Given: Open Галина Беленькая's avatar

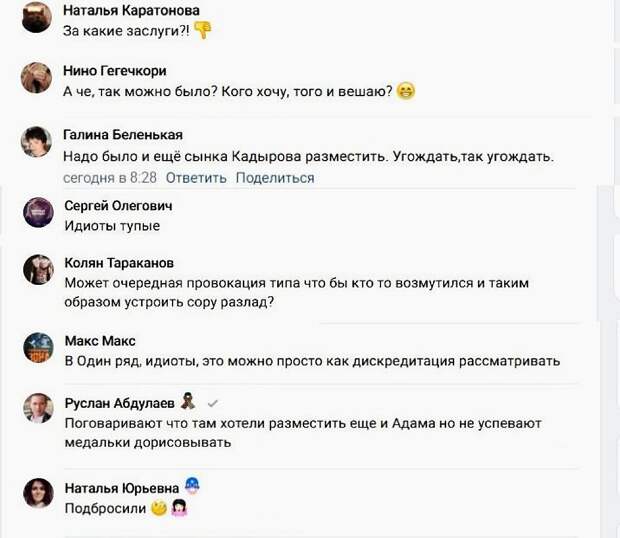Looking at the screenshot, I should (x=36, y=142).
